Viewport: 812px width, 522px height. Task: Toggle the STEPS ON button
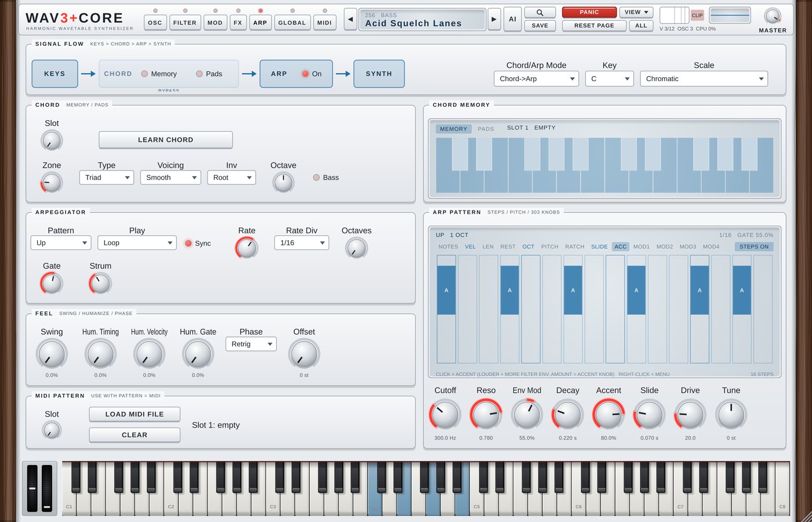coord(753,246)
